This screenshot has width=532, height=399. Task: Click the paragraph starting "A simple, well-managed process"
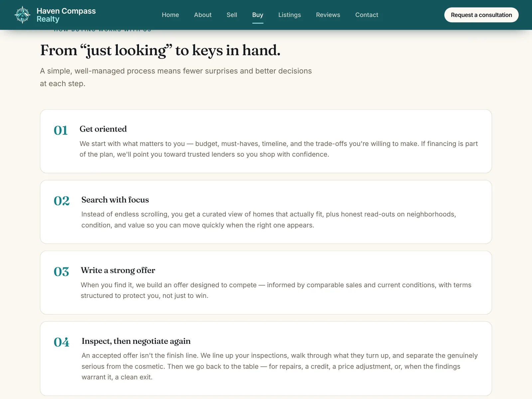pos(176,77)
